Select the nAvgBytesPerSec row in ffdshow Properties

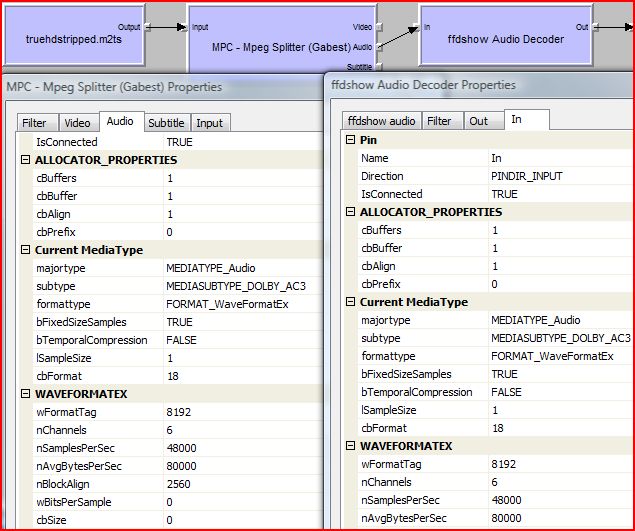496,518
